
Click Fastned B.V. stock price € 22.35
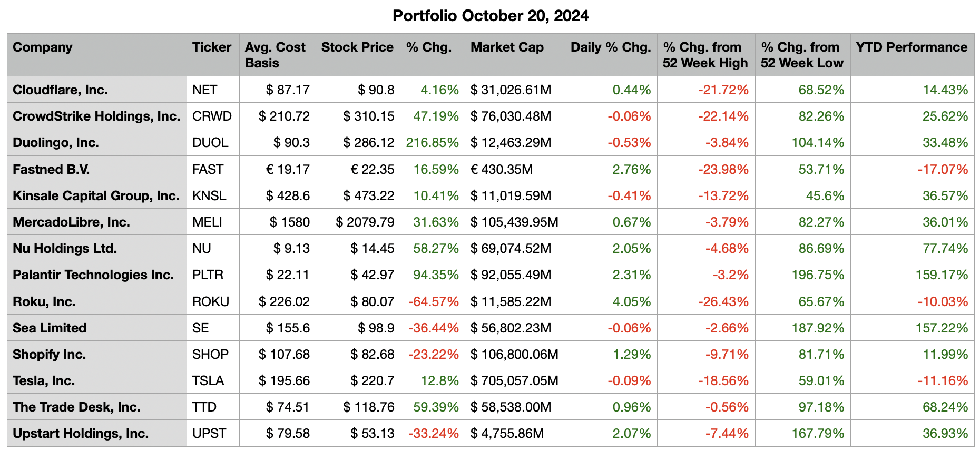373,170
